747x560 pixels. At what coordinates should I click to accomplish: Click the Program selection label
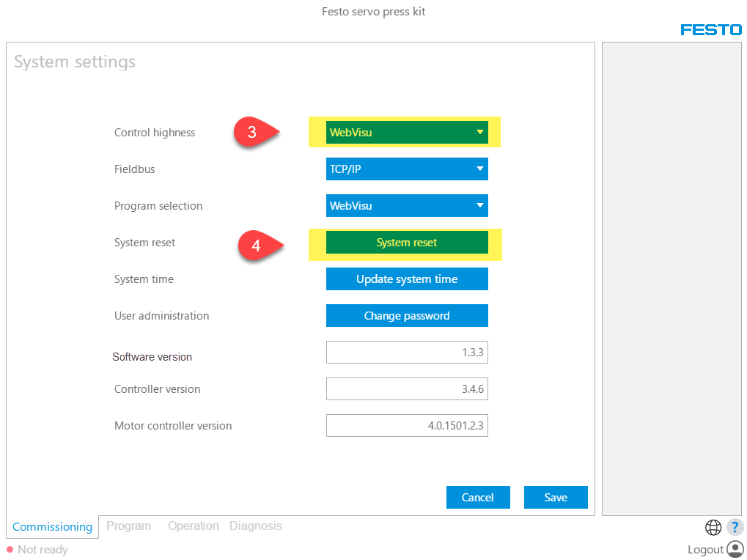[x=158, y=206]
